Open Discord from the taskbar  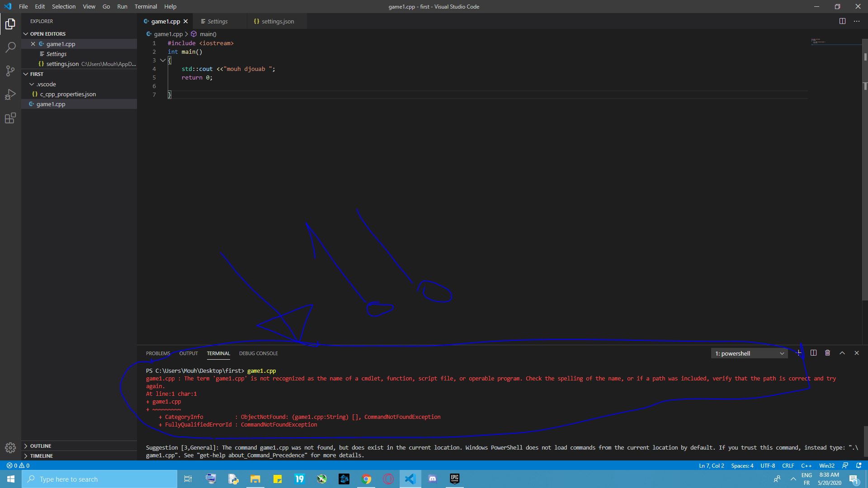click(432, 479)
